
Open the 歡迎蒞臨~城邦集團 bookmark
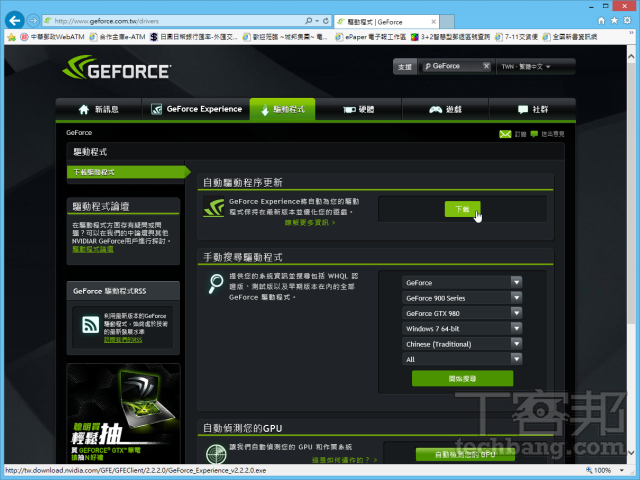(285, 37)
